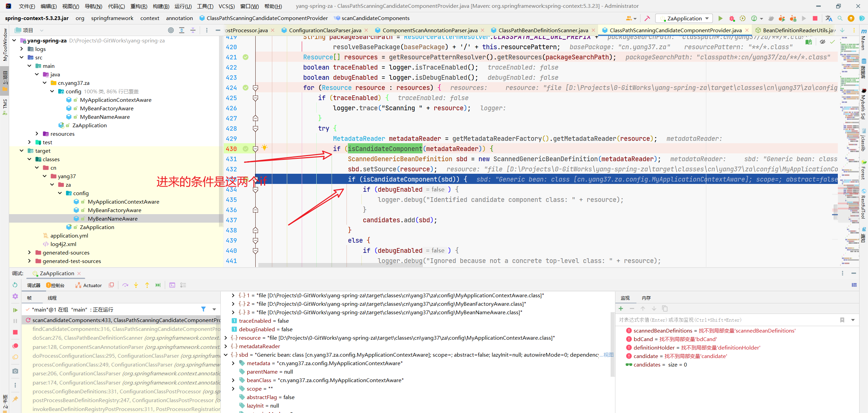Image resolution: width=868 pixels, height=413 pixels.
Task: Open thread selector dropdown arrow
Action: 214,309
